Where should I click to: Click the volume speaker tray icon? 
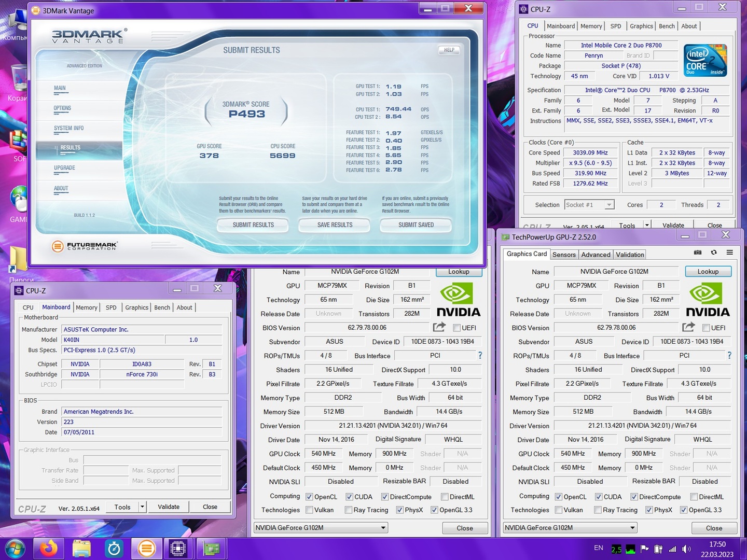tap(687, 549)
